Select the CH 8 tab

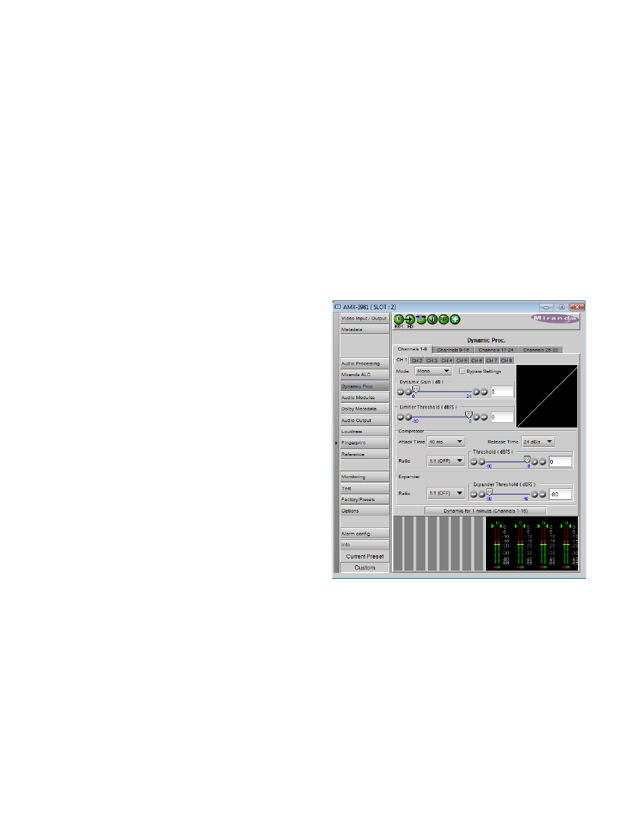coord(507,361)
